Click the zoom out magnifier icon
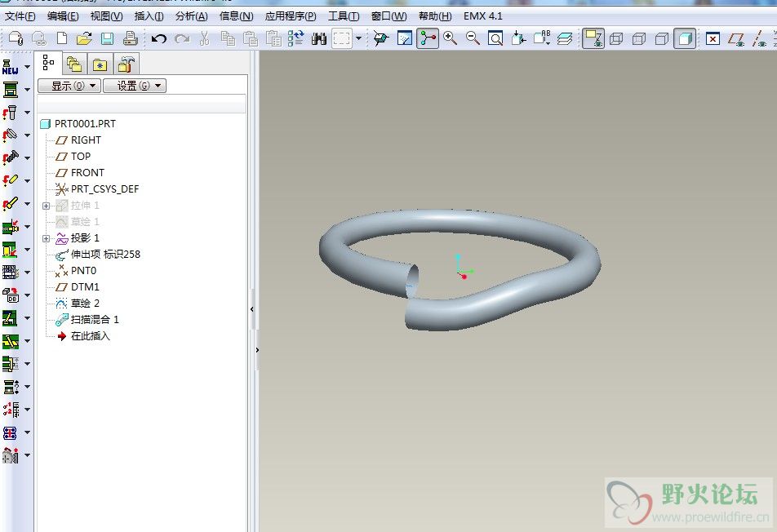The height and width of the screenshot is (532, 777). pyautogui.click(x=473, y=38)
